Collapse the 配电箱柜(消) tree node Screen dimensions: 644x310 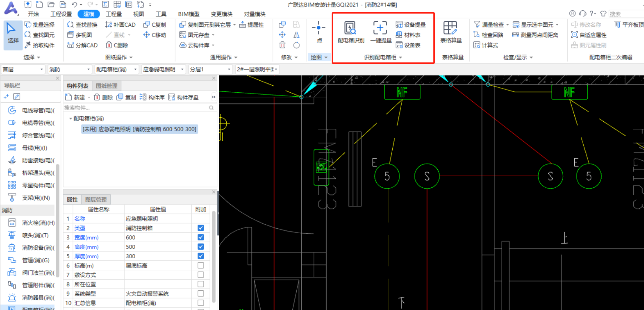[71, 118]
